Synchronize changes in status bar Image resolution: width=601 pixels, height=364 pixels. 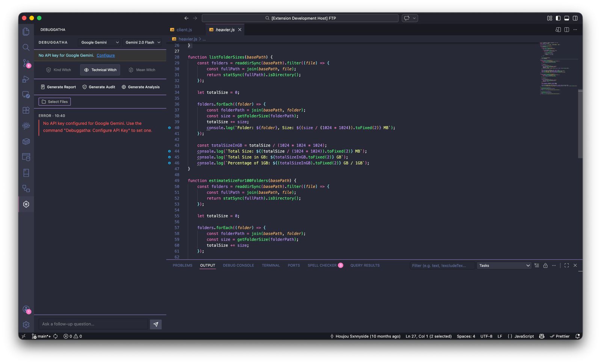click(56, 336)
